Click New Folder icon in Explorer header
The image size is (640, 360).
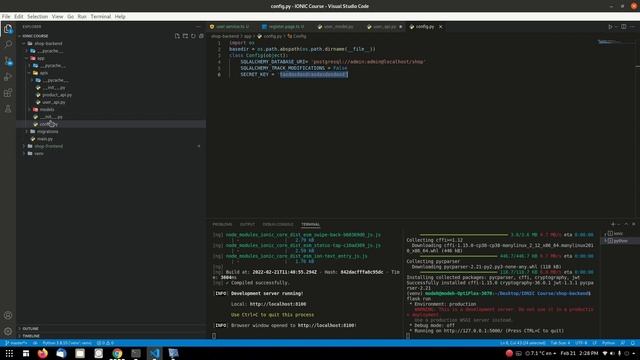tap(185, 36)
